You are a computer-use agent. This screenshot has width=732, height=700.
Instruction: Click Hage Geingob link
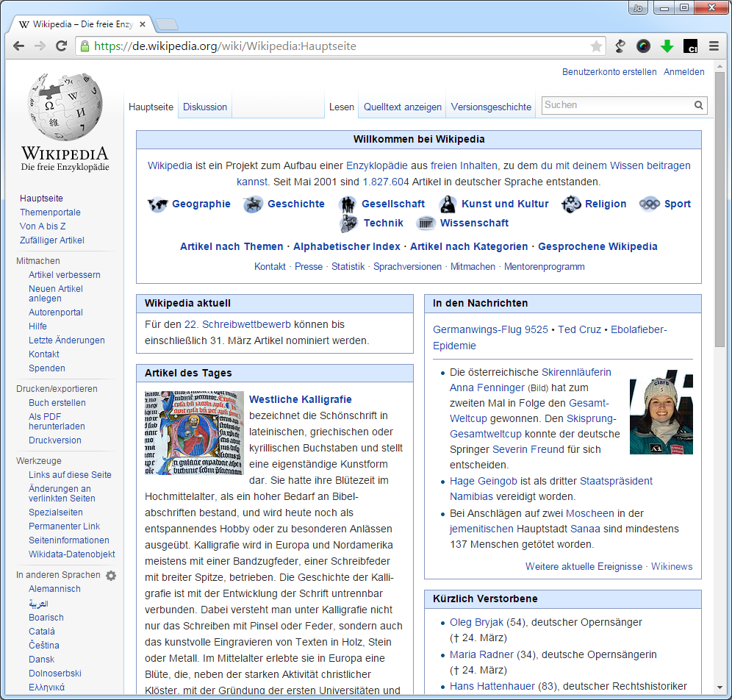[x=483, y=481]
